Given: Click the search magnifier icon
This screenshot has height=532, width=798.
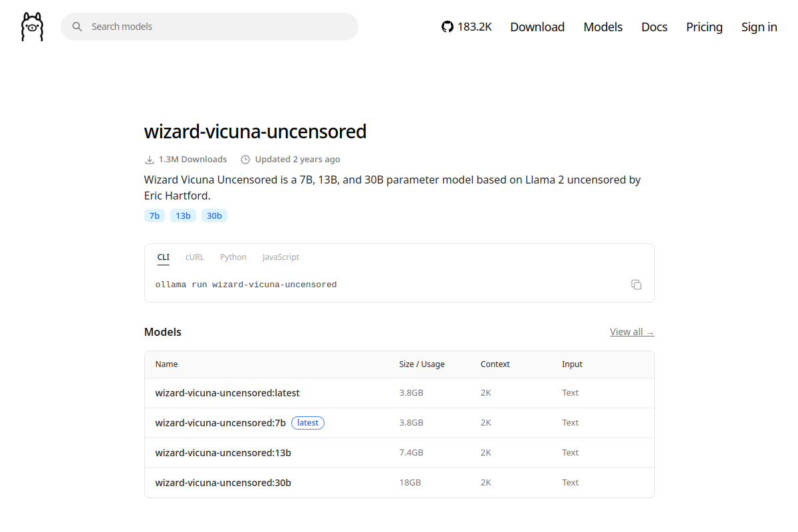Looking at the screenshot, I should click(x=77, y=27).
